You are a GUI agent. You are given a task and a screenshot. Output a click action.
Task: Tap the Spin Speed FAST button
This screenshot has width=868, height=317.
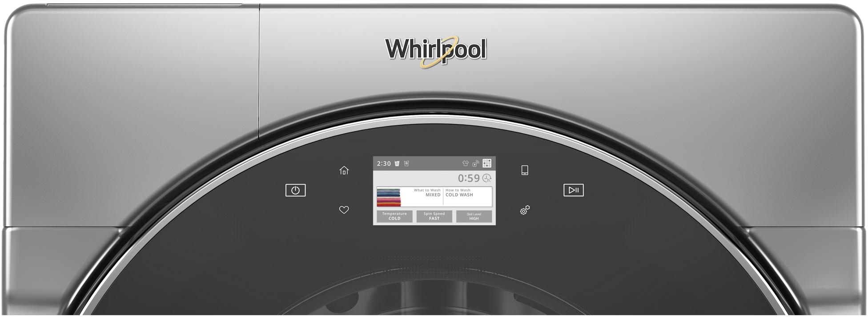pos(434,216)
